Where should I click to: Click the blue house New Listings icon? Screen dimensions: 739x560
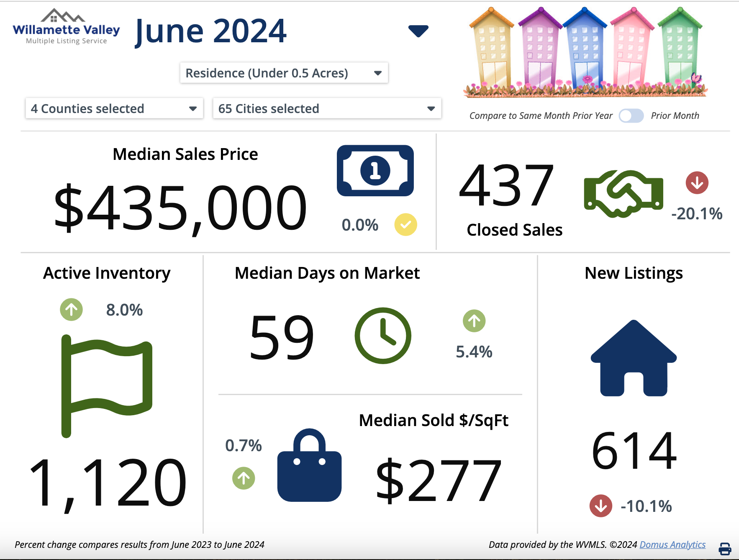tap(633, 359)
